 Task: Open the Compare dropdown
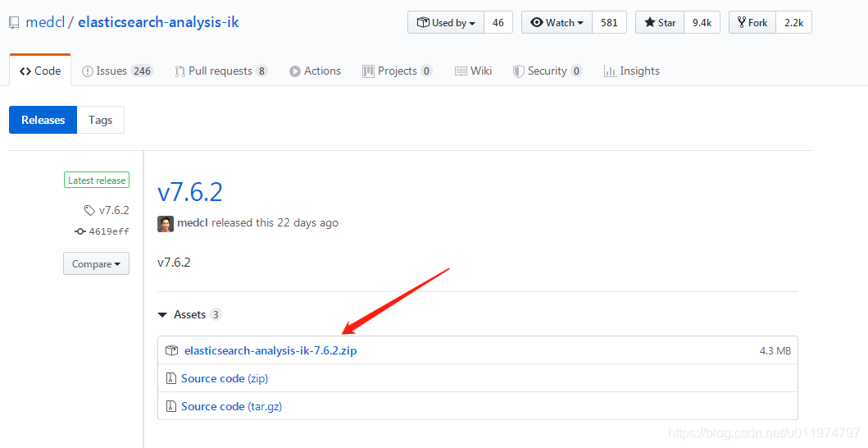coord(97,264)
